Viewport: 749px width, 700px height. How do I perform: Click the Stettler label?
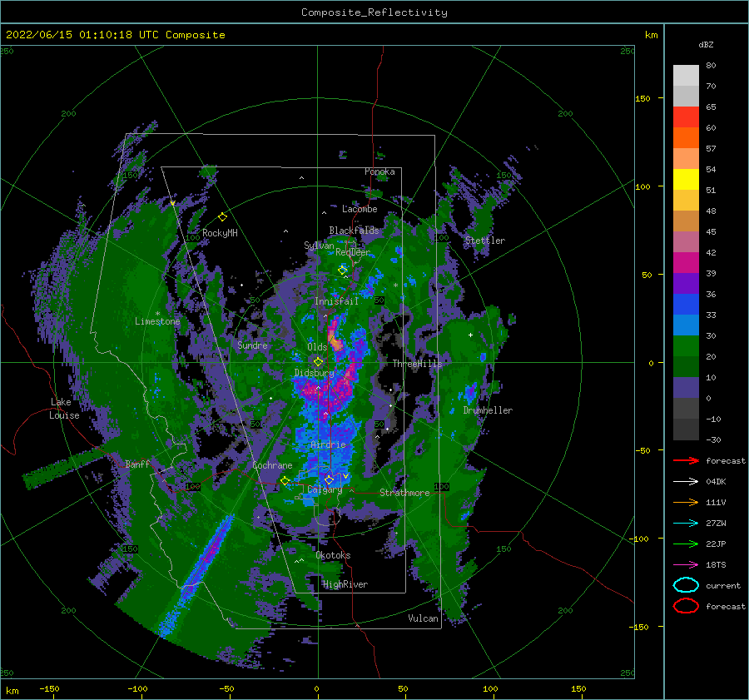point(485,241)
